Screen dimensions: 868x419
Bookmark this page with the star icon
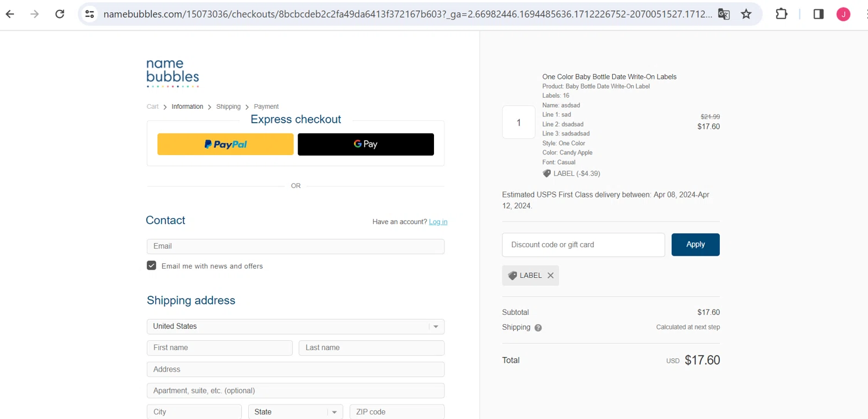point(746,14)
